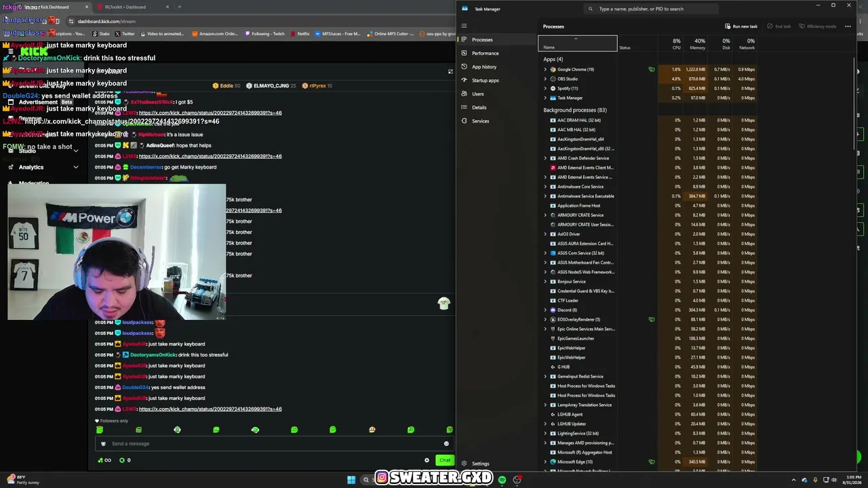Image resolution: width=868 pixels, height=488 pixels.
Task: Select the Processes tab in Task Manager
Action: [x=497, y=39]
